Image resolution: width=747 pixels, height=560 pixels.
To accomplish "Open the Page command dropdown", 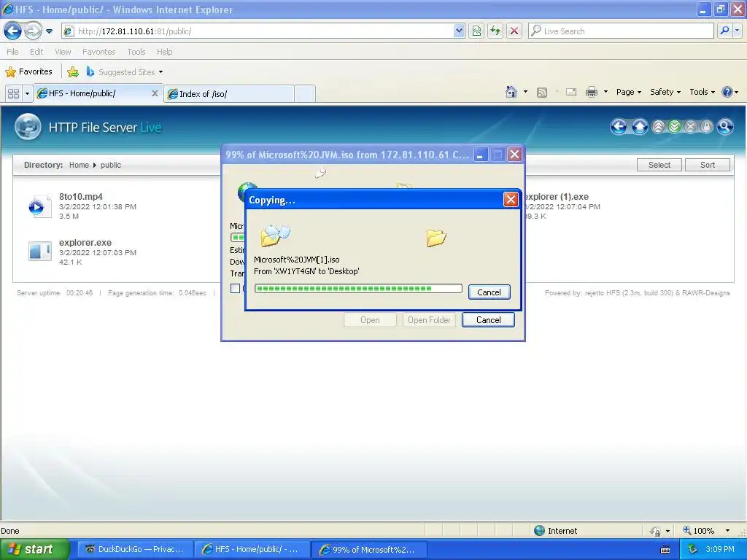I will pyautogui.click(x=628, y=93).
